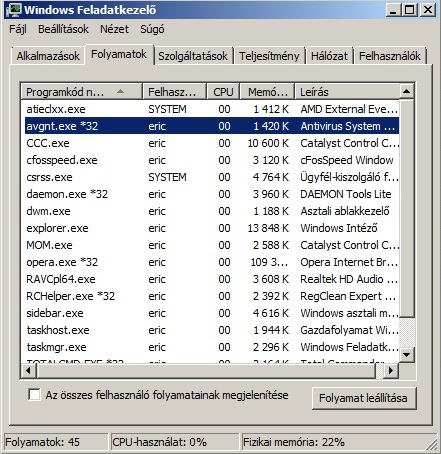Select the RCHelper.exe *32 process

(x=211, y=296)
